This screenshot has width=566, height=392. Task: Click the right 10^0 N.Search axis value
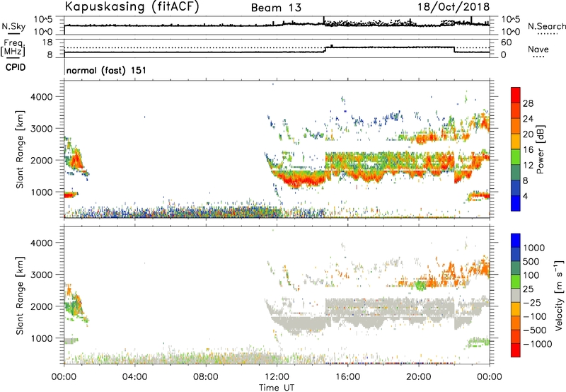511,32
